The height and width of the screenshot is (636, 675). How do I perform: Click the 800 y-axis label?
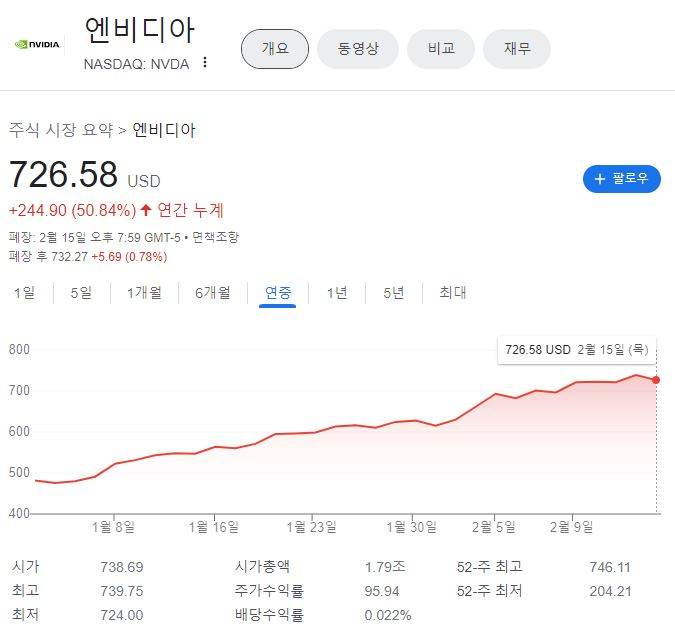pos(19,349)
